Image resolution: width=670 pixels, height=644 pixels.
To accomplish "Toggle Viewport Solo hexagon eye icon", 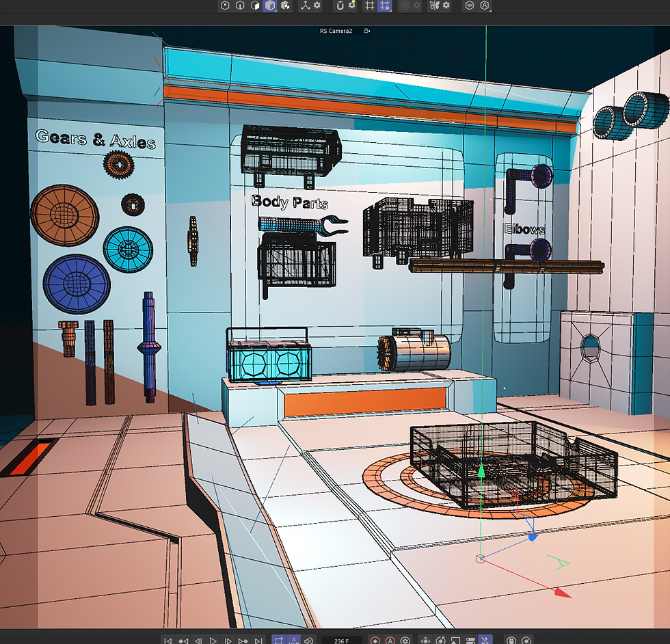I will tap(470, 5).
